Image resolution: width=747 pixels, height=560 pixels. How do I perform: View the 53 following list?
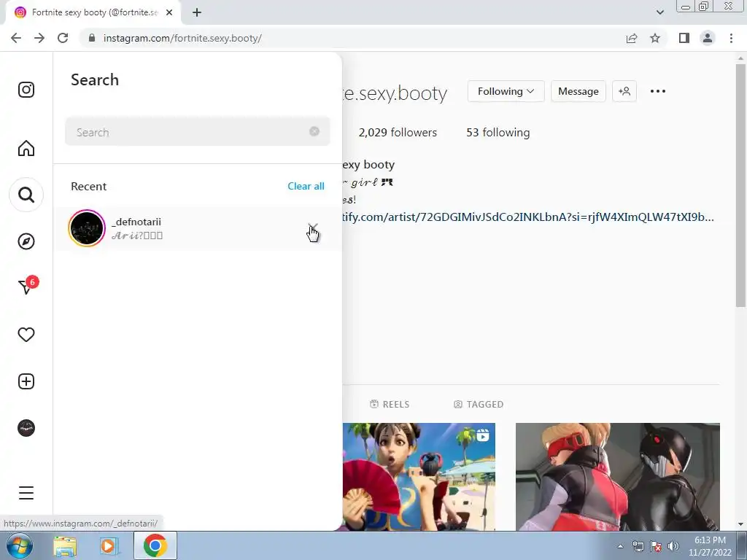(498, 133)
